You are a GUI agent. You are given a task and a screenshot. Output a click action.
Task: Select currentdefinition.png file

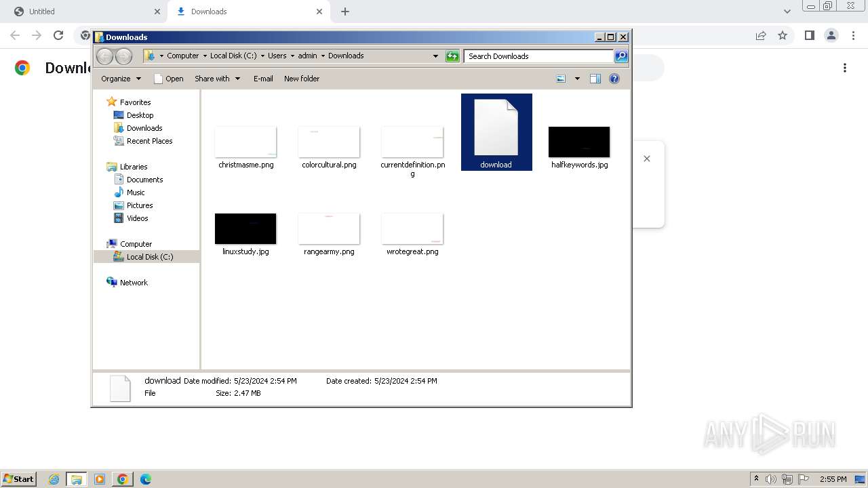[x=412, y=142]
